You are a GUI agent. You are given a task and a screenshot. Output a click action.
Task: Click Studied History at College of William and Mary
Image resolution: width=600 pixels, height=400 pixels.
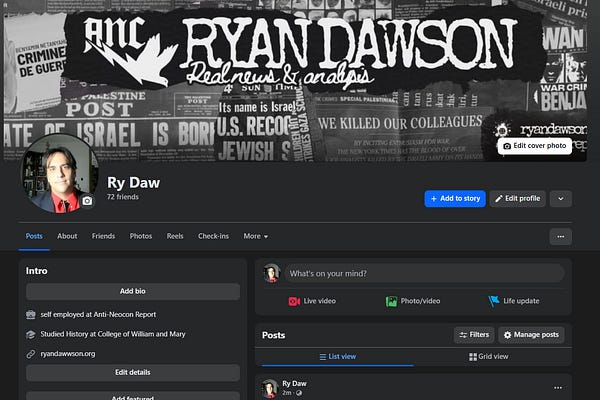(x=113, y=334)
